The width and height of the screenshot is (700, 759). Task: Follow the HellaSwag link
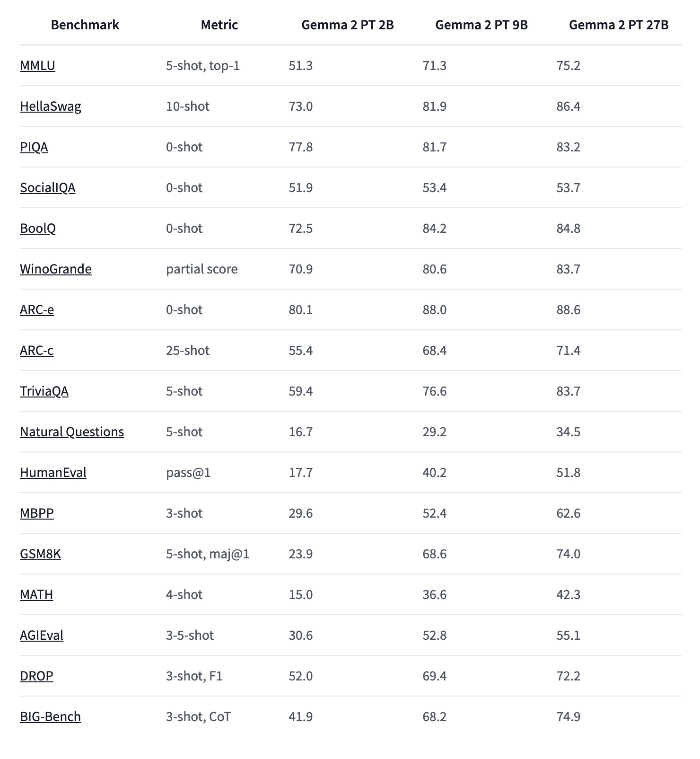tap(51, 106)
